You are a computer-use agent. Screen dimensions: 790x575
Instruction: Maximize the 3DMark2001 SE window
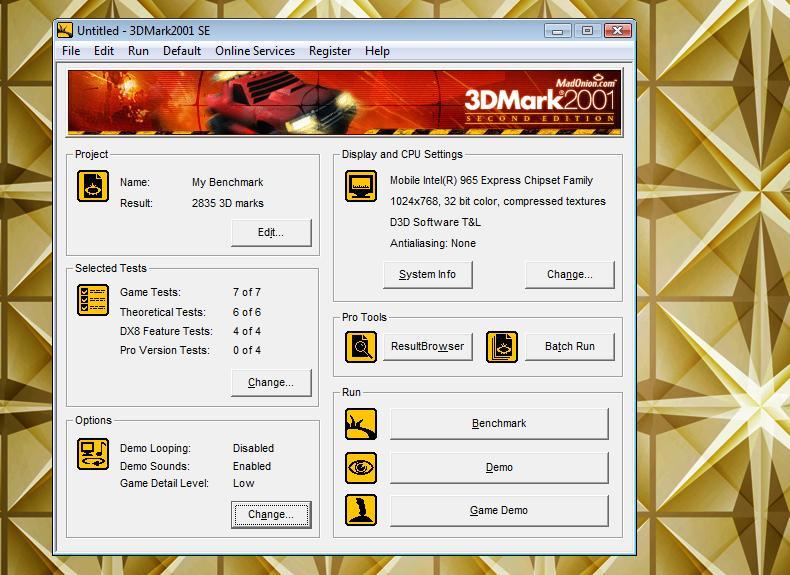click(587, 31)
